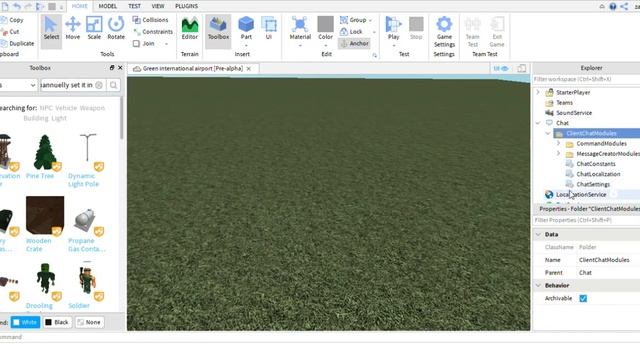The width and height of the screenshot is (640, 360).
Task: Click the Toolbox search magnifier button
Action: (x=113, y=85)
